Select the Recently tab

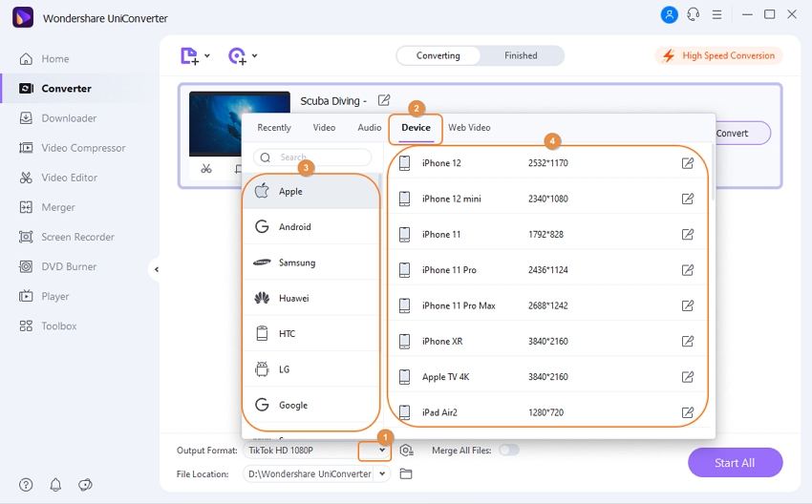point(274,128)
